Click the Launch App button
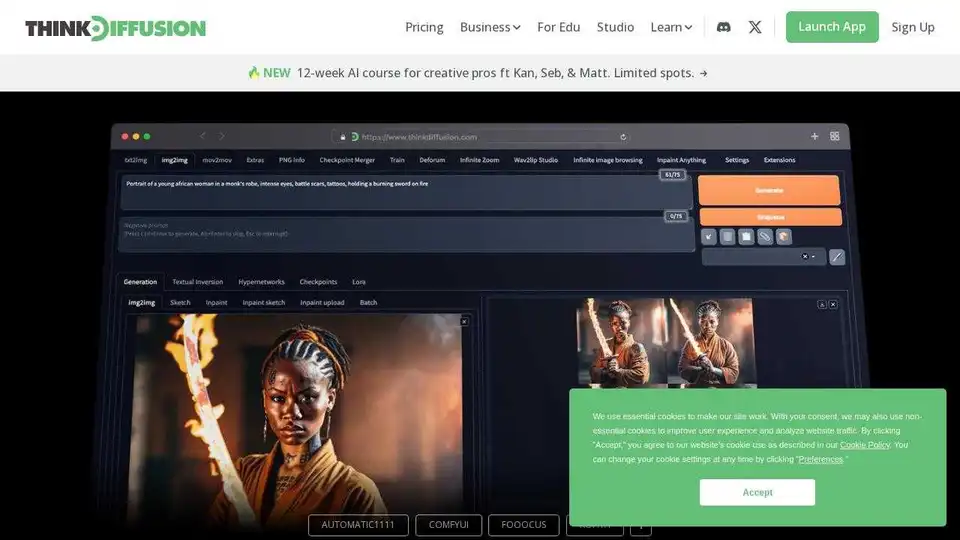Image resolution: width=960 pixels, height=540 pixels. [x=832, y=27]
